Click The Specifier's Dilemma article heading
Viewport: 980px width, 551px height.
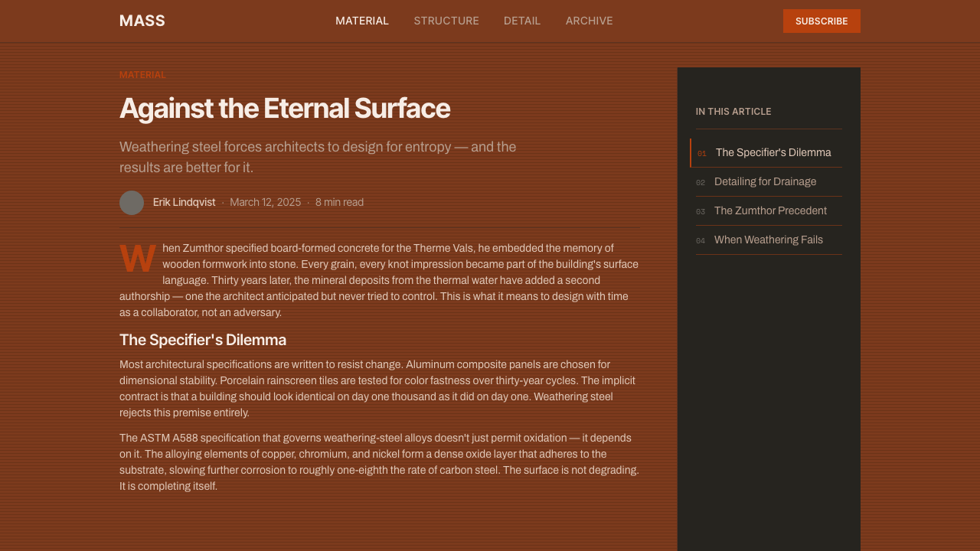tap(203, 340)
